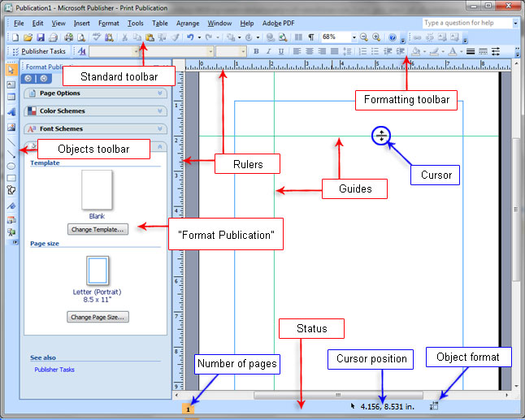
Task: Select the WordArt tool
Action: click(11, 111)
